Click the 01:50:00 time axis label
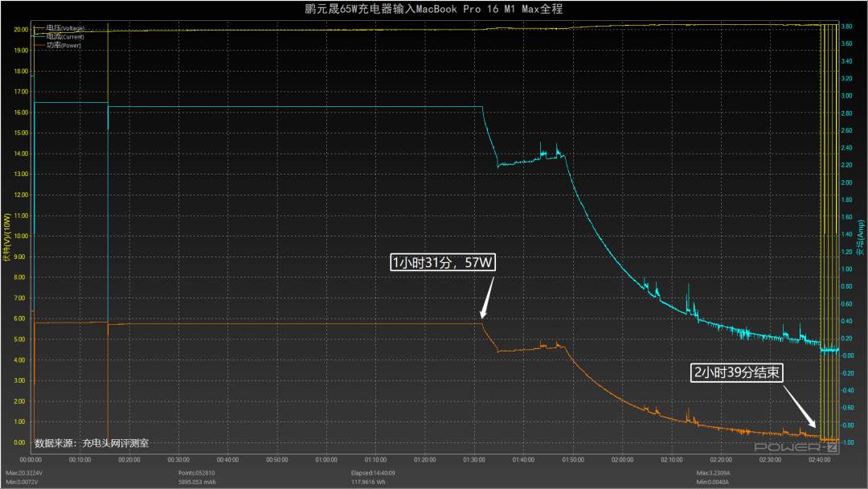Screen dimensions: 868x489 [x=573, y=460]
